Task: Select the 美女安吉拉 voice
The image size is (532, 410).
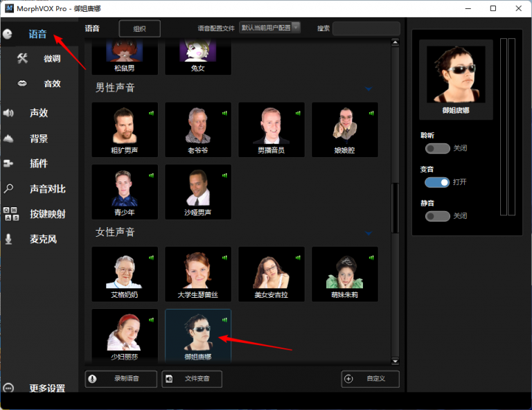Action: (x=271, y=274)
